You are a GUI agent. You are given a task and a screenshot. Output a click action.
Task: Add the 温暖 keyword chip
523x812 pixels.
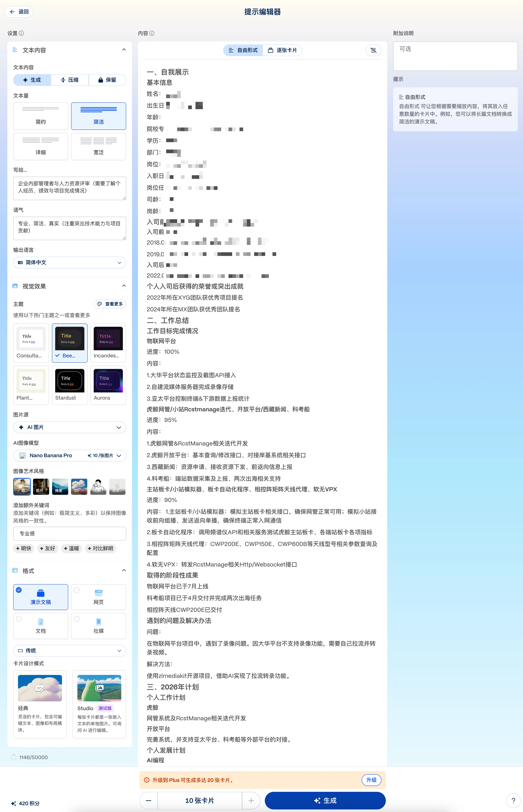tap(72, 548)
